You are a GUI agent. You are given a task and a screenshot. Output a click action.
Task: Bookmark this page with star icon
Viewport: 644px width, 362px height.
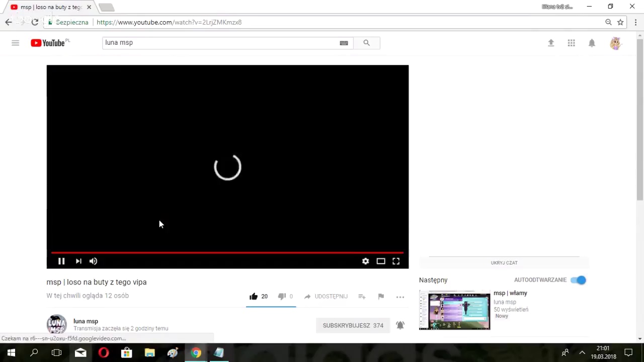tap(620, 22)
